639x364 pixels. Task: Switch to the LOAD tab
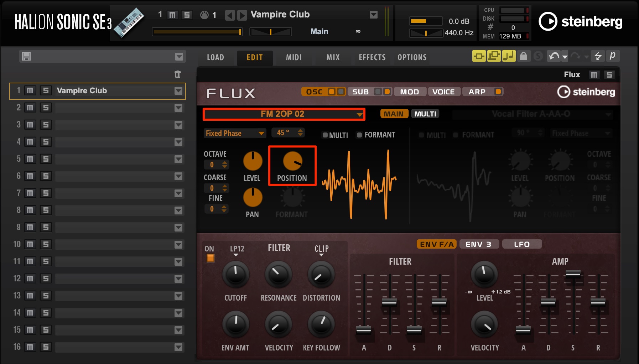215,57
